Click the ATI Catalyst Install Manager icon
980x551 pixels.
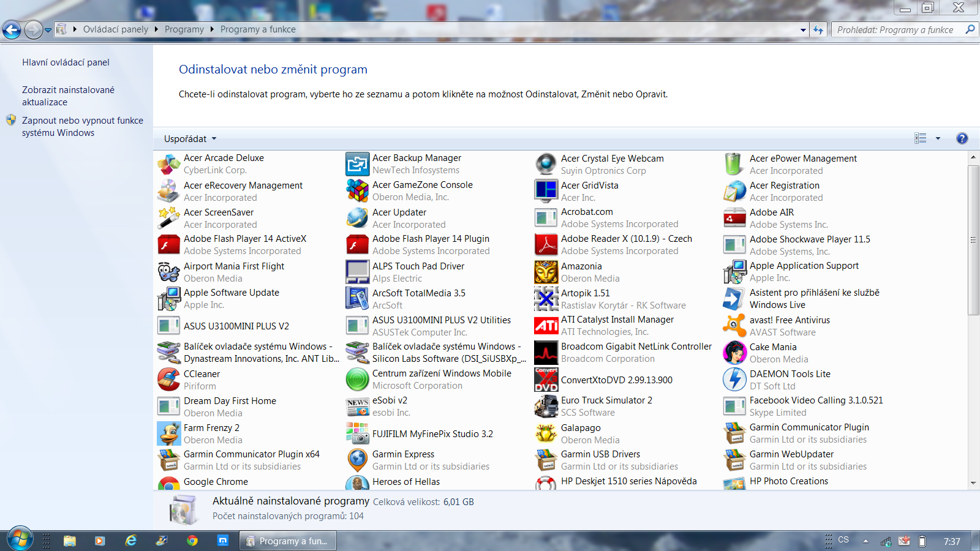pos(546,326)
